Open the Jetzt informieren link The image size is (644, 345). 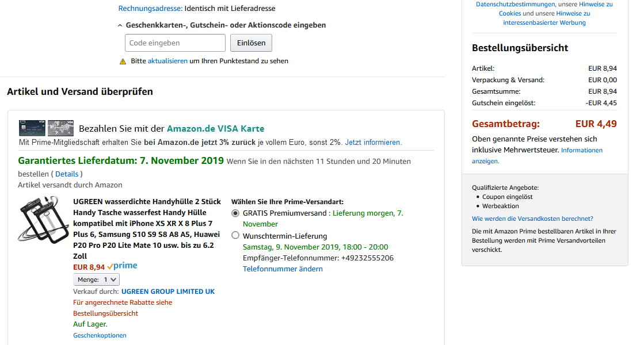click(x=373, y=142)
